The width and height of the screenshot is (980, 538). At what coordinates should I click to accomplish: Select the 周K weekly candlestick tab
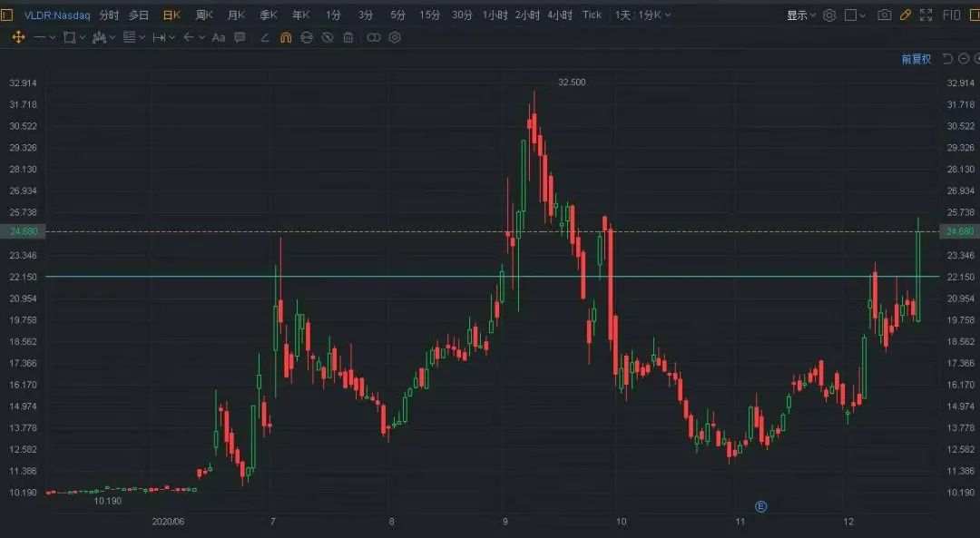coord(204,15)
